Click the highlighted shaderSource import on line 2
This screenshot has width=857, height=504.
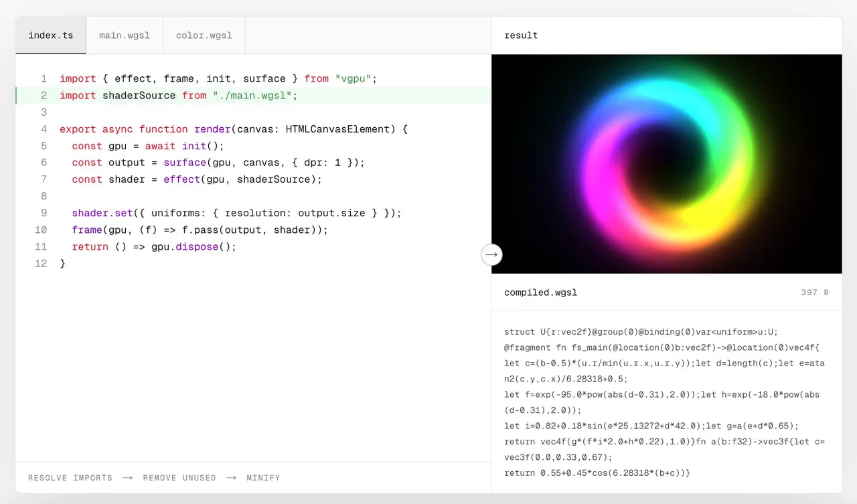178,96
